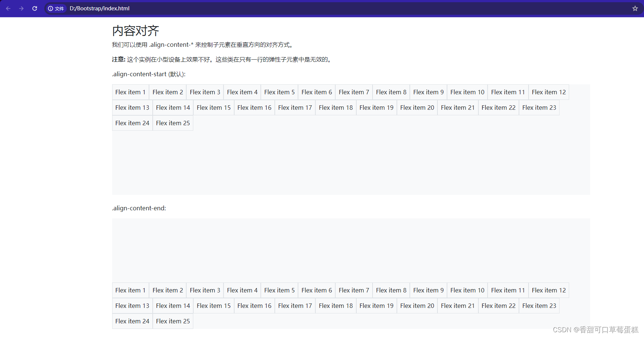Image resolution: width=644 pixels, height=337 pixels.
Task: Click Flex item 13 in align-content-start section
Action: 132,108
